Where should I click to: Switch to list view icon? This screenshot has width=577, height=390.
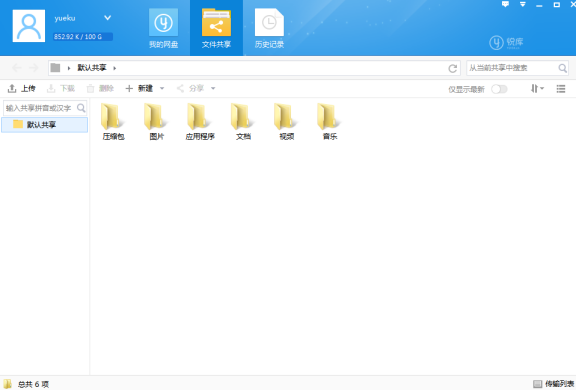[561, 89]
